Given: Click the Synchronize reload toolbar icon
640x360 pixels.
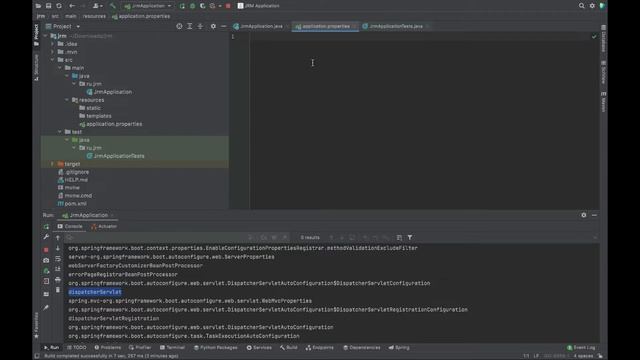Looking at the screenshot, I should click(x=59, y=6).
